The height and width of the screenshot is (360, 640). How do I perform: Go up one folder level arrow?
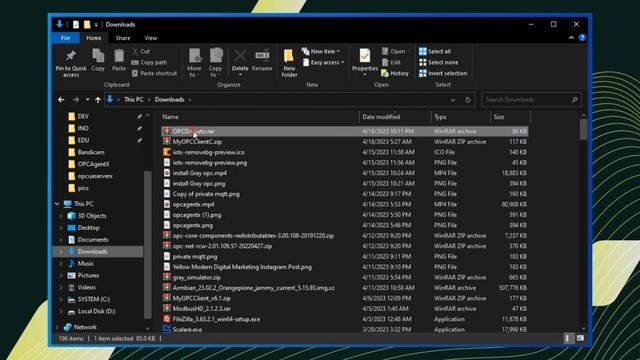click(98, 100)
